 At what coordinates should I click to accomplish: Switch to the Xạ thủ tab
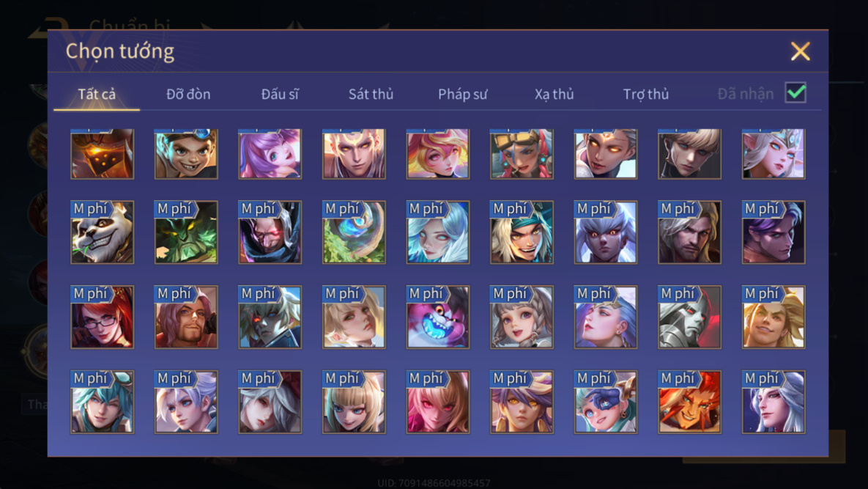pyautogui.click(x=554, y=94)
